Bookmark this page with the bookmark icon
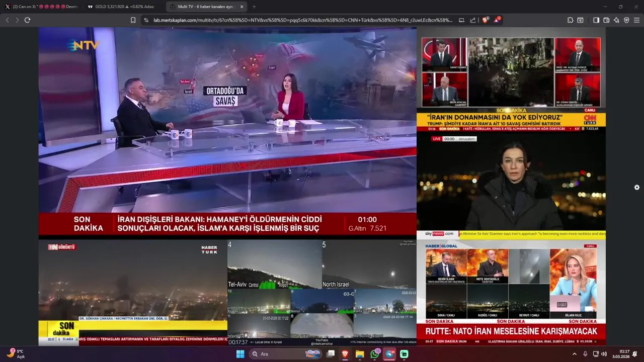The height and width of the screenshot is (362, 644). click(133, 20)
